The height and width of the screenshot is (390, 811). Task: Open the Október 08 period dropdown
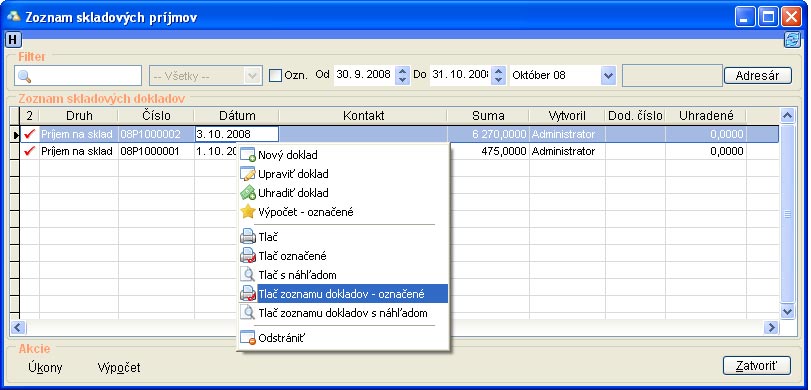[608, 76]
